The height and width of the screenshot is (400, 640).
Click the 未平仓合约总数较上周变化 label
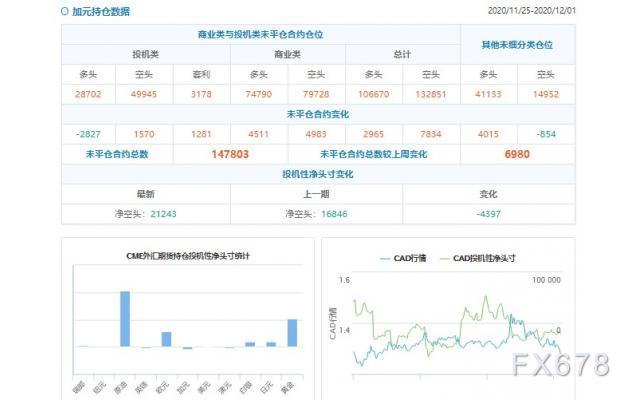click(x=373, y=154)
